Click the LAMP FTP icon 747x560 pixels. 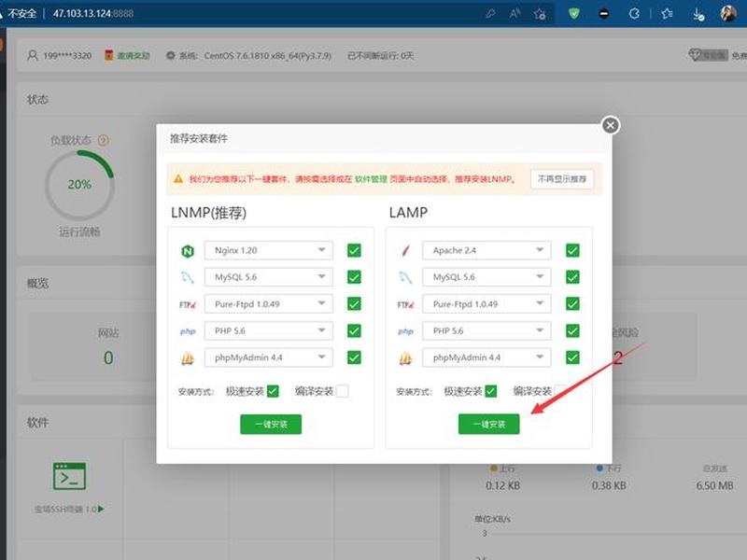(x=405, y=304)
